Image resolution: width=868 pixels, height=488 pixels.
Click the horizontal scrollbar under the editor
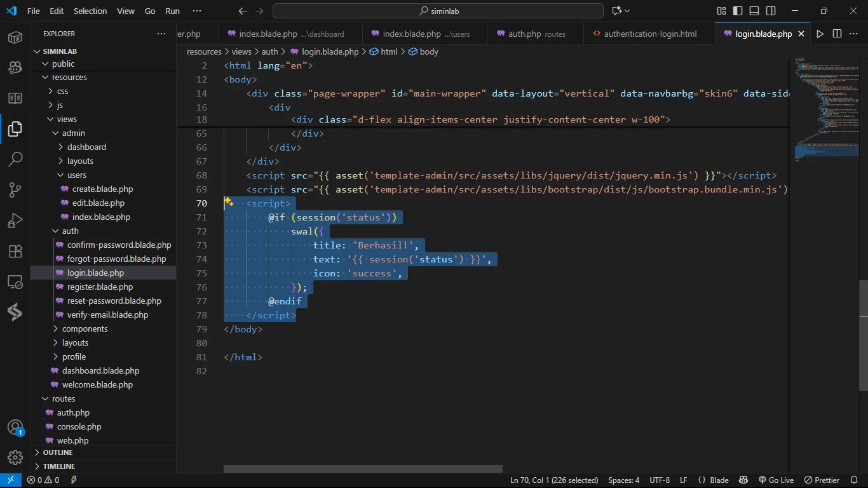(x=363, y=469)
